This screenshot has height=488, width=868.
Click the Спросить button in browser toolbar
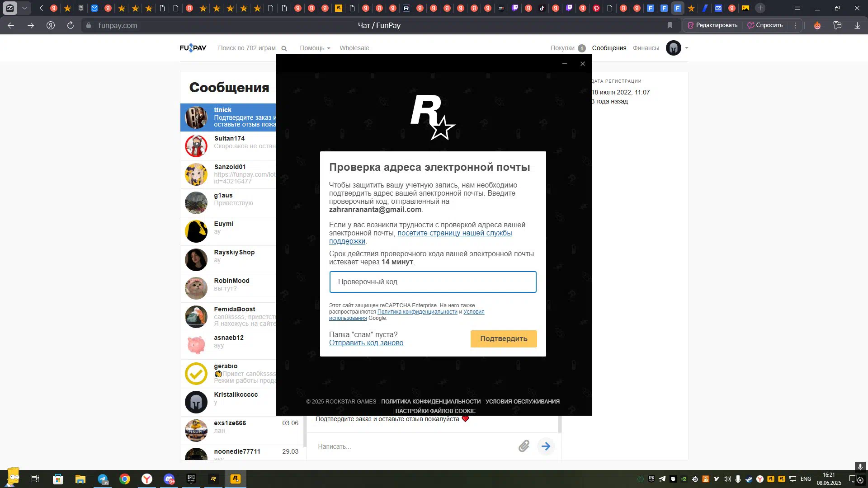765,25
